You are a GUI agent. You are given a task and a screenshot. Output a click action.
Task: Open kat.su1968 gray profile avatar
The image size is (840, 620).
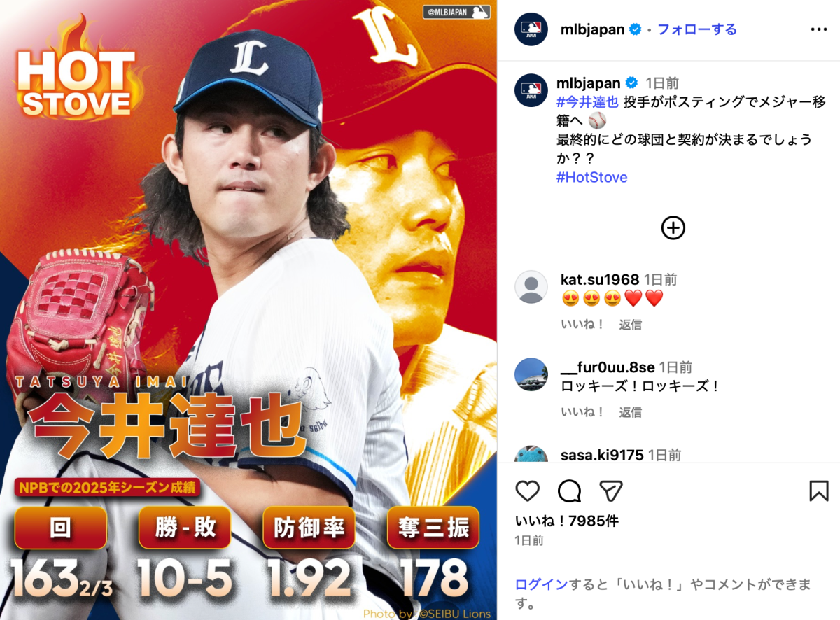(x=531, y=287)
